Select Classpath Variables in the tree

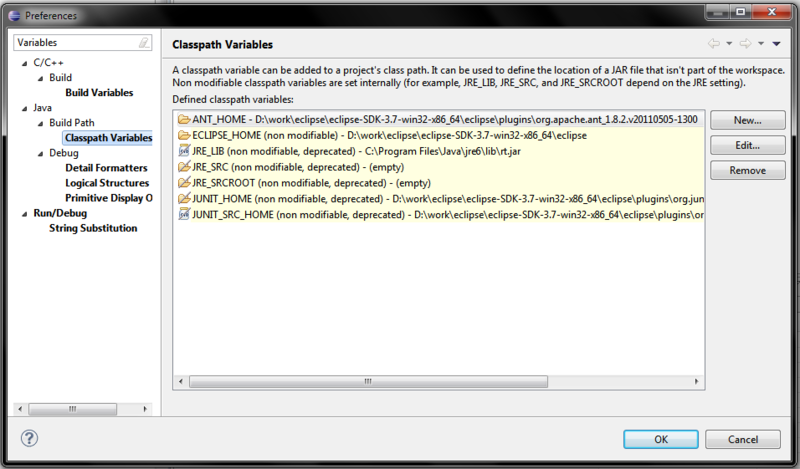[108, 138]
